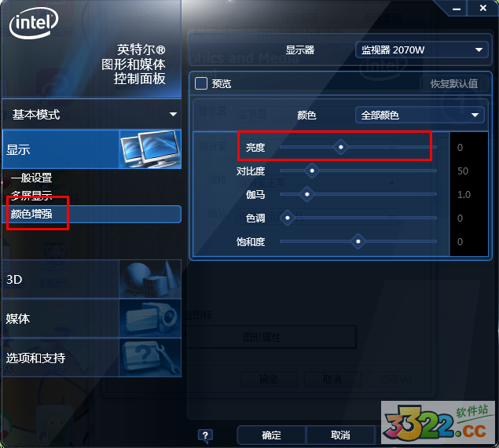This screenshot has height=448, width=499.
Task: Click the 亮度 brightness slider handle
Action: pos(341,147)
